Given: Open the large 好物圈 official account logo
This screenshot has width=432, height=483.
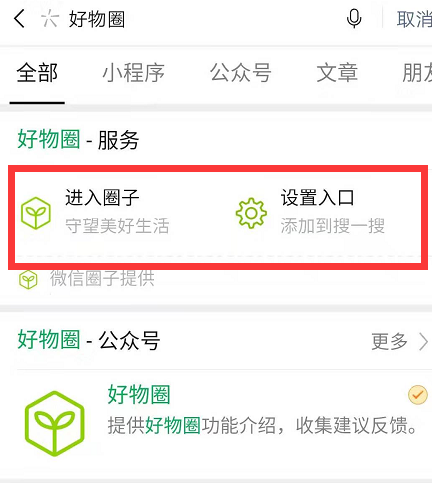Looking at the screenshot, I should [x=55, y=423].
